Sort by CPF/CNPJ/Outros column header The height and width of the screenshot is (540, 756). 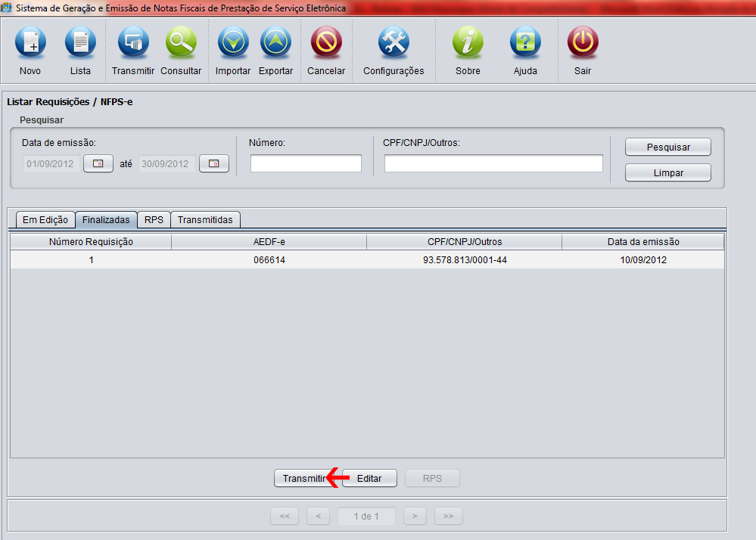coord(465,242)
